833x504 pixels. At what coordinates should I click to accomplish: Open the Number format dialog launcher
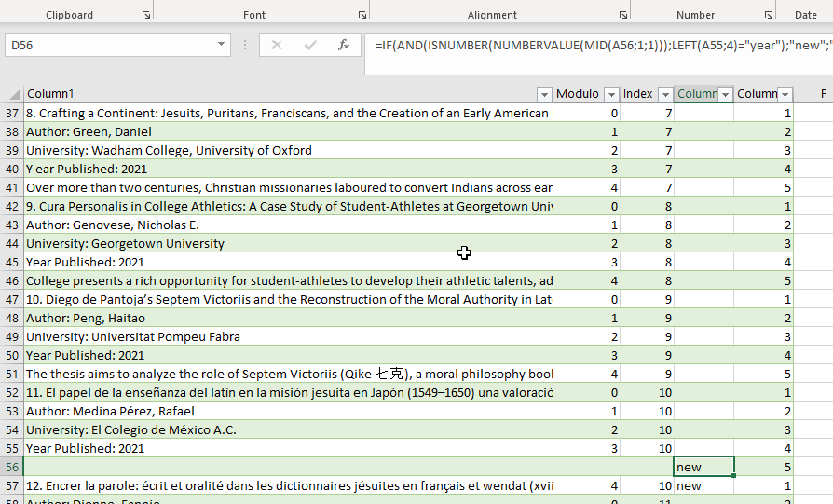click(x=769, y=15)
